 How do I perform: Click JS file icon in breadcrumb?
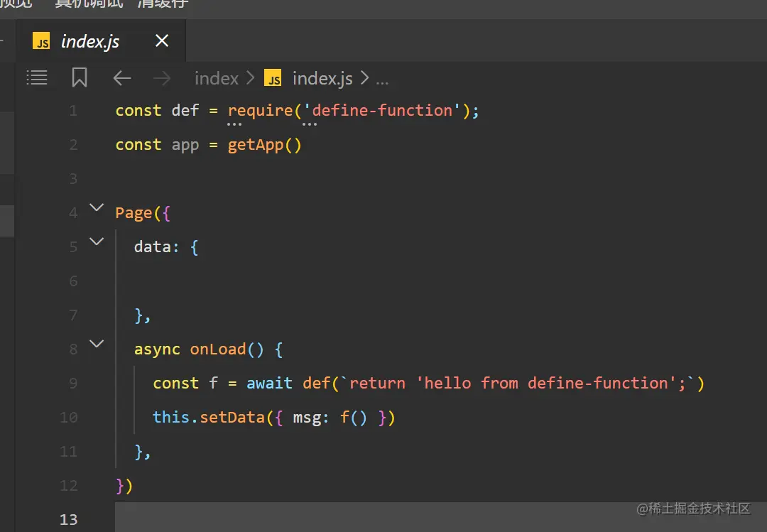pyautogui.click(x=273, y=78)
